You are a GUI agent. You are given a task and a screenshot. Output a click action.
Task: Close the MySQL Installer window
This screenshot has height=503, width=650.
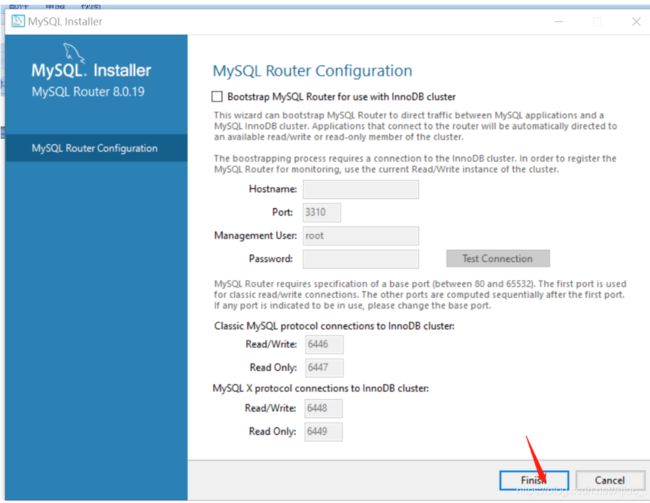636,21
